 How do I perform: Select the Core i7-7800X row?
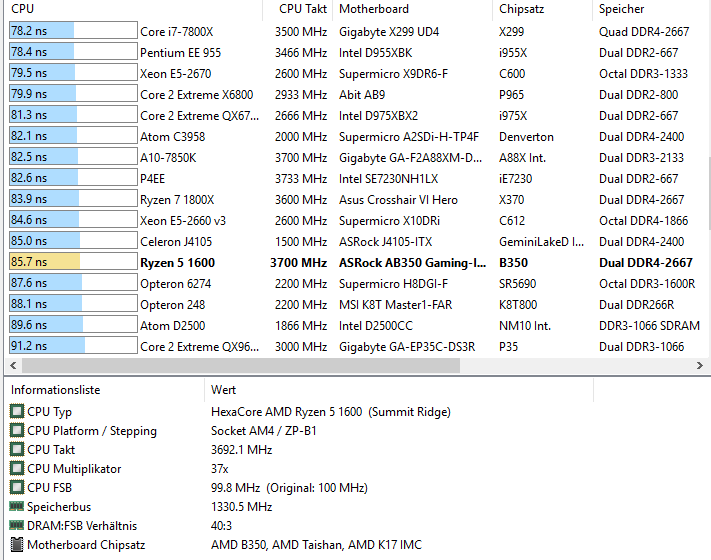[x=358, y=31]
